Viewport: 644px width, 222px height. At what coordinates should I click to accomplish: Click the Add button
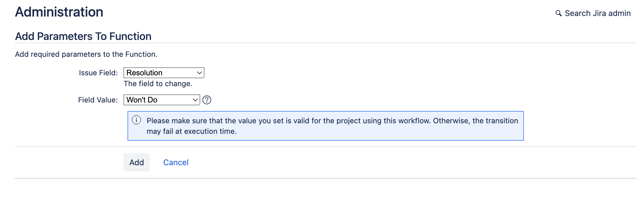pyautogui.click(x=136, y=162)
